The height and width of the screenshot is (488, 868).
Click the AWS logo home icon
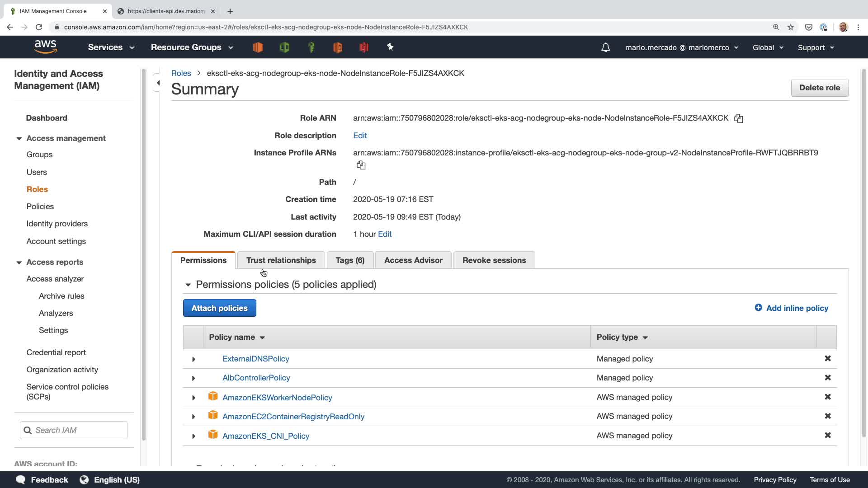(46, 47)
